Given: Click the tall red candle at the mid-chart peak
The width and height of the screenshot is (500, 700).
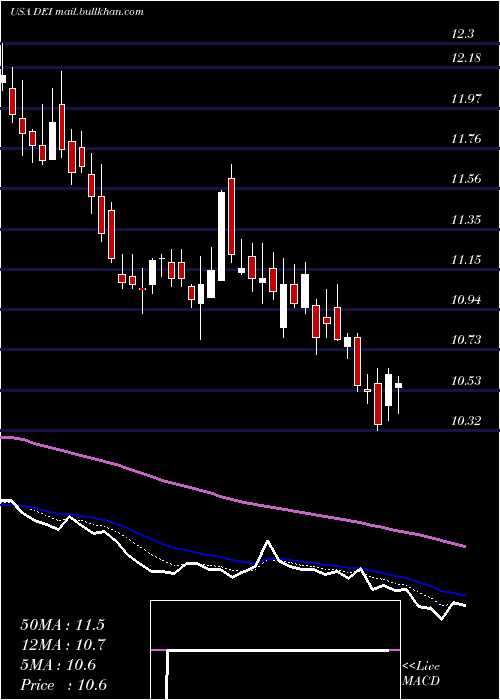Looking at the screenshot, I should click(x=231, y=217).
